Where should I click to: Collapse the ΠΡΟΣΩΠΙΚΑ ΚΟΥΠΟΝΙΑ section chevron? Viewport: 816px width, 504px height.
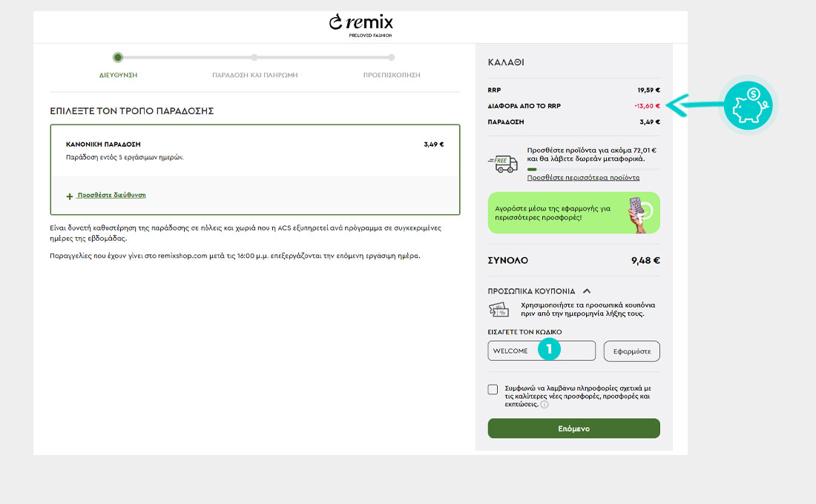click(587, 291)
